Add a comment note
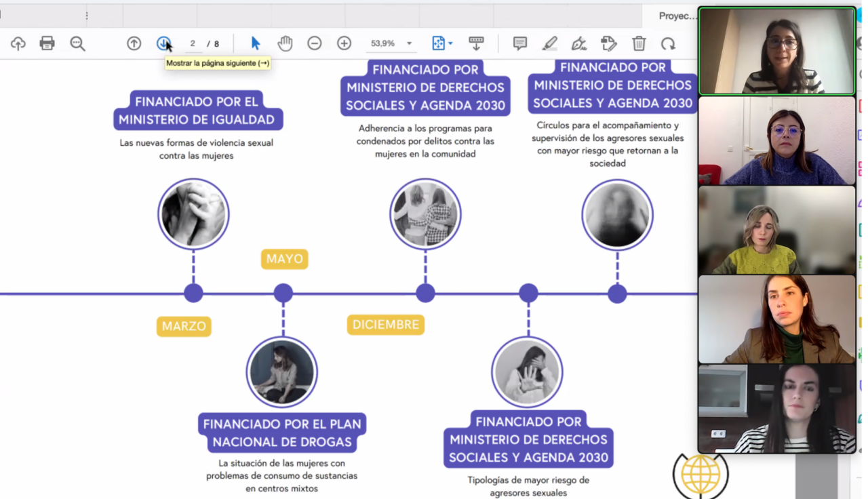 point(520,44)
